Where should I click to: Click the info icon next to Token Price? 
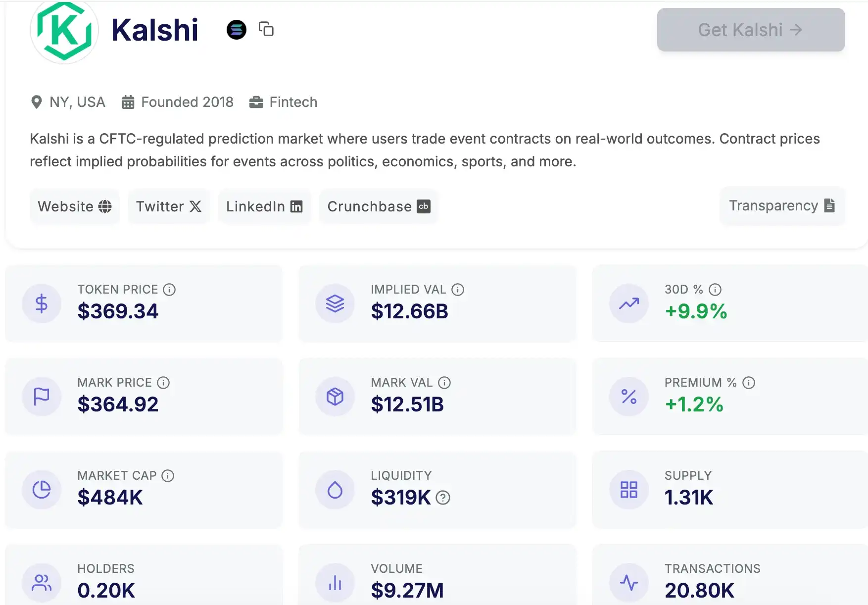coord(169,290)
